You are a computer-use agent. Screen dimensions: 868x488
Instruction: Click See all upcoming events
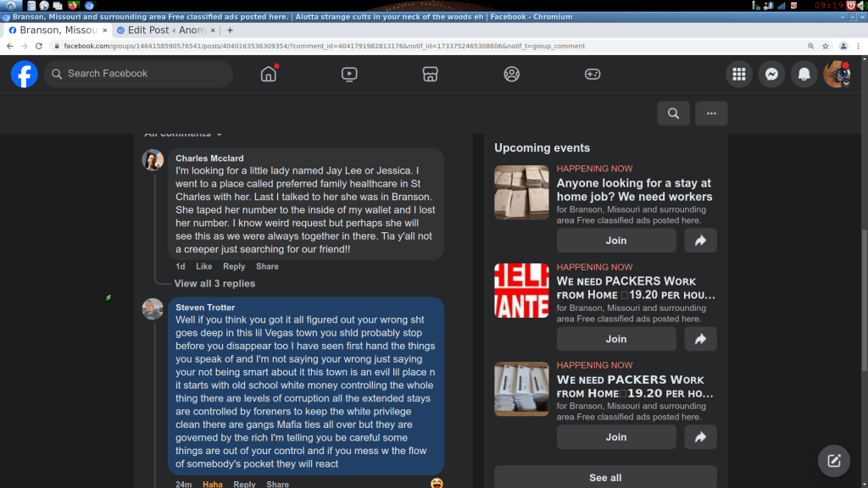[605, 478]
